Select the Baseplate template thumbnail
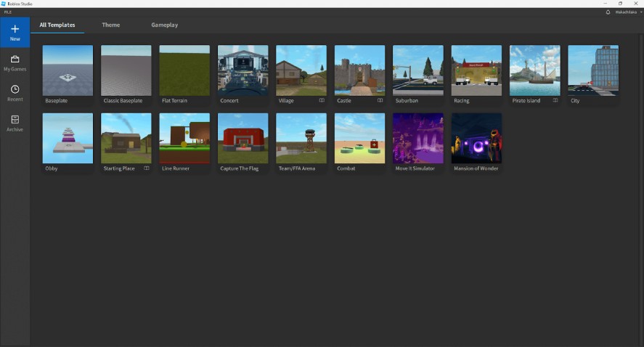This screenshot has height=347, width=644. (x=68, y=70)
